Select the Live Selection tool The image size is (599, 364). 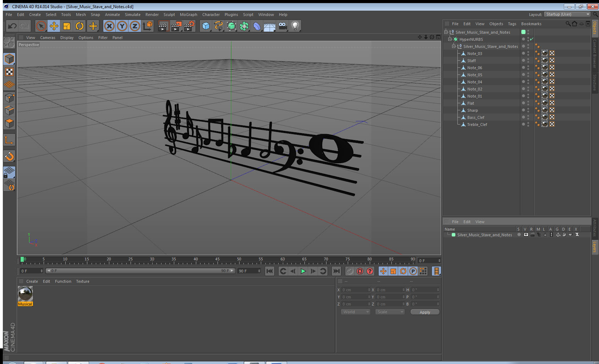(x=41, y=26)
